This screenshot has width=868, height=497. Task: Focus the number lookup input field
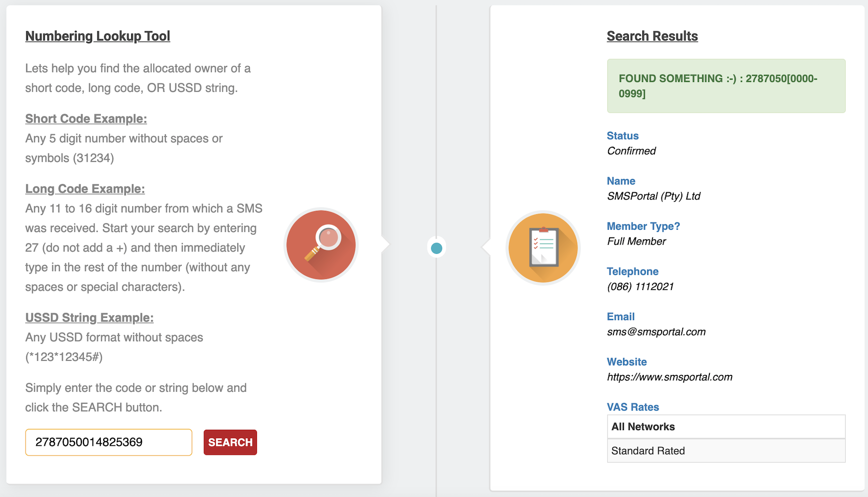(108, 442)
